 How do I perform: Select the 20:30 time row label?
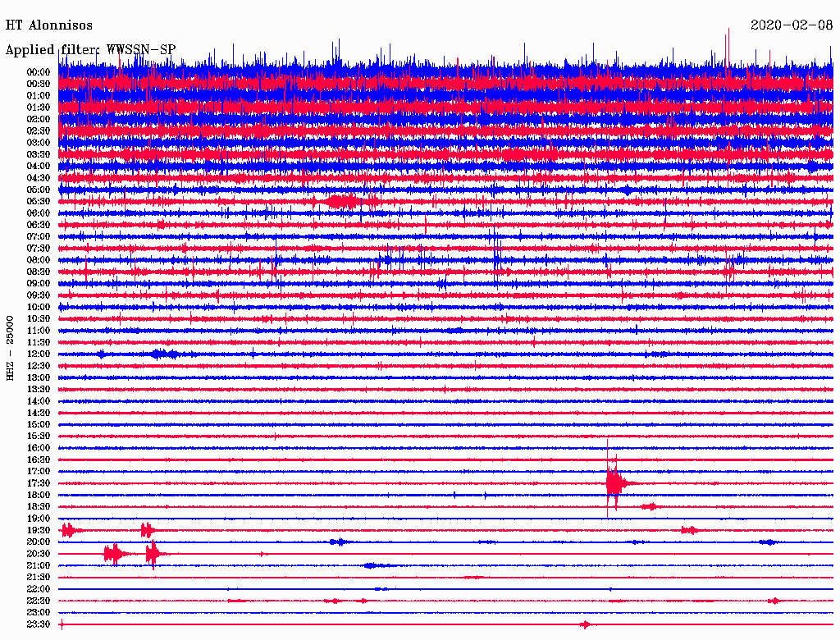(x=39, y=554)
